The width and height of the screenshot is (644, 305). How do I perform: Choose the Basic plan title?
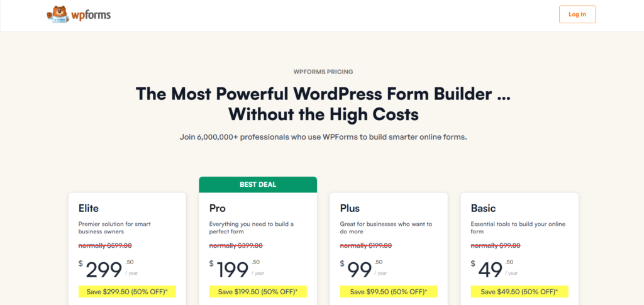[x=483, y=208]
